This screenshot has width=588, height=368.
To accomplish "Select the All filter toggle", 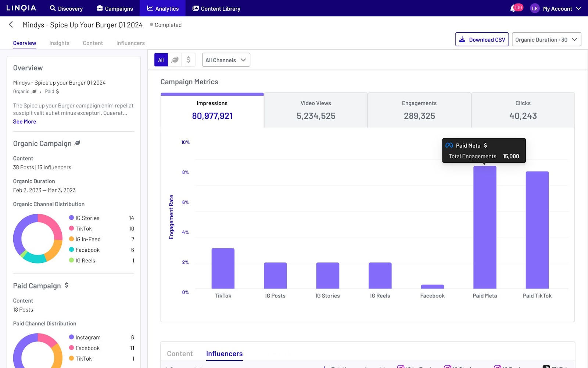I will pyautogui.click(x=161, y=60).
